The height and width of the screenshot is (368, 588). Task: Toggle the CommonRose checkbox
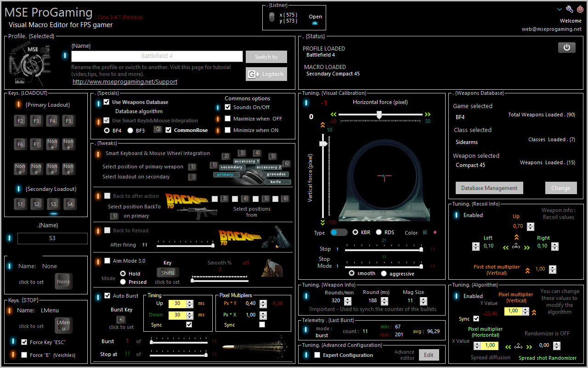(169, 130)
